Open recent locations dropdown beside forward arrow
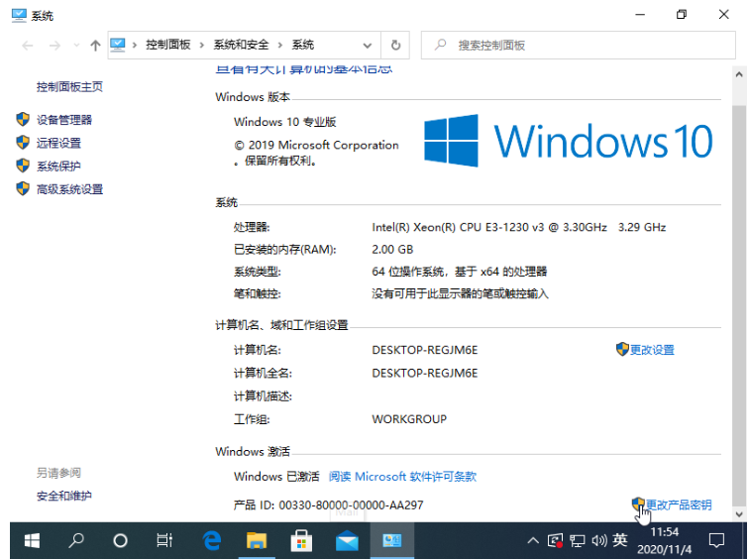 [75, 46]
